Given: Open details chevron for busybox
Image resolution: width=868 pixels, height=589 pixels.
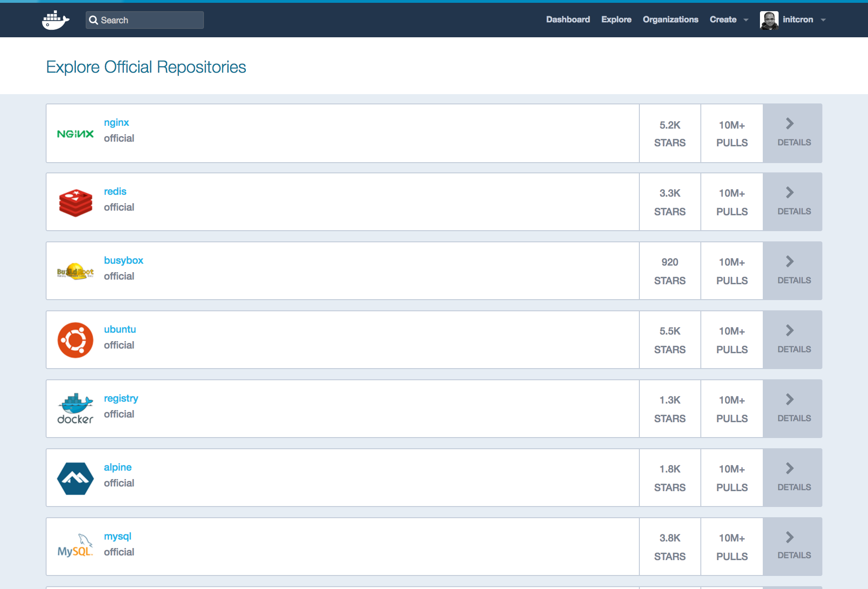Looking at the screenshot, I should [x=790, y=261].
